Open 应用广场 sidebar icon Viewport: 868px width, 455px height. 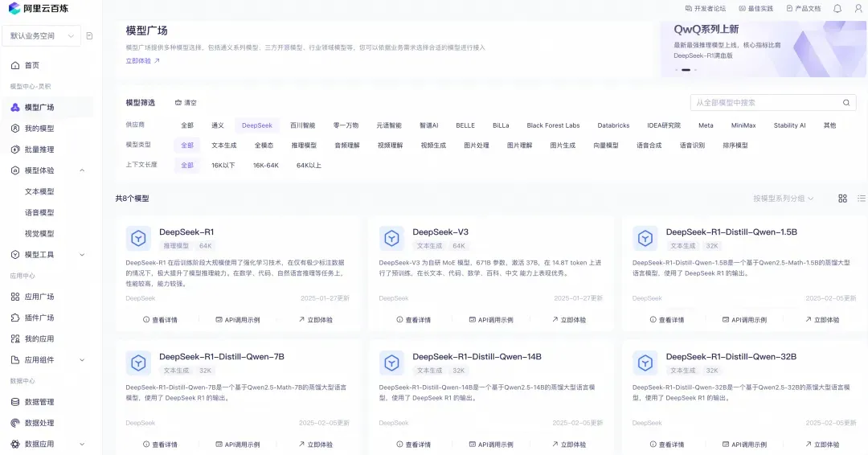pos(15,297)
